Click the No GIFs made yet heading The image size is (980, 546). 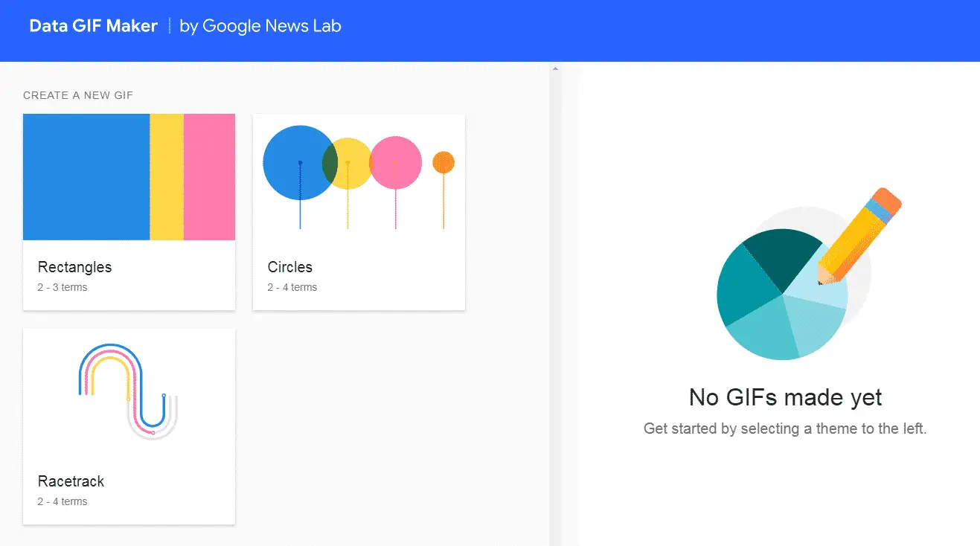pyautogui.click(x=784, y=397)
